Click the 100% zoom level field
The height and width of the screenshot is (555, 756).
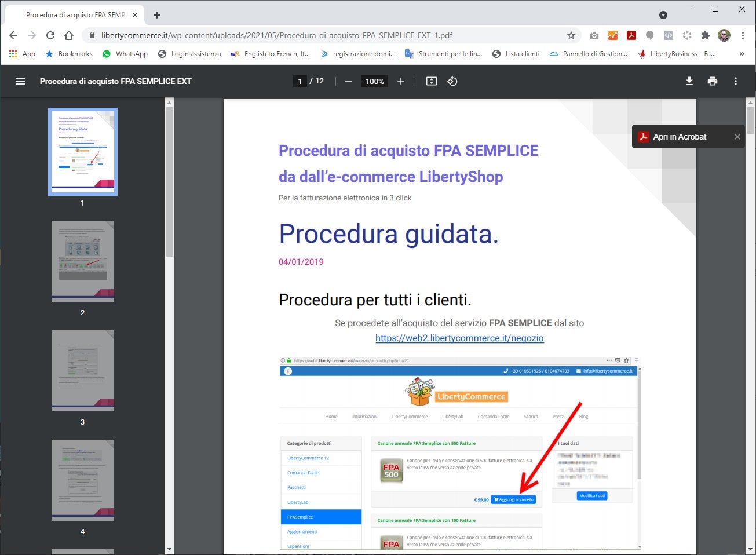[x=375, y=81]
